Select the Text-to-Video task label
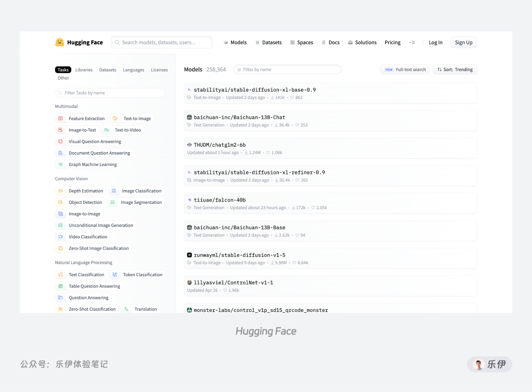The image size is (532, 392). coord(128,130)
